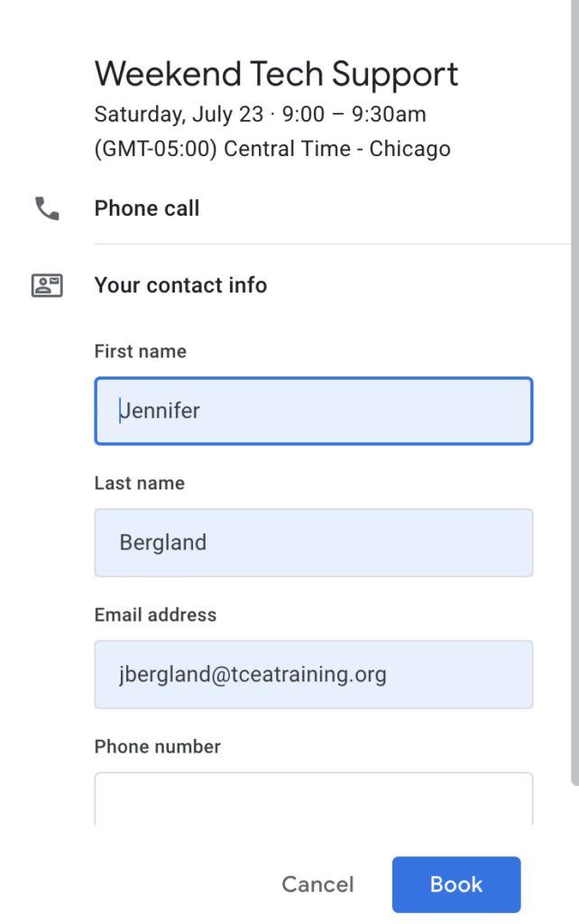Click the Central Time - Chicago timezone text
The image size is (579, 924).
[x=337, y=149]
